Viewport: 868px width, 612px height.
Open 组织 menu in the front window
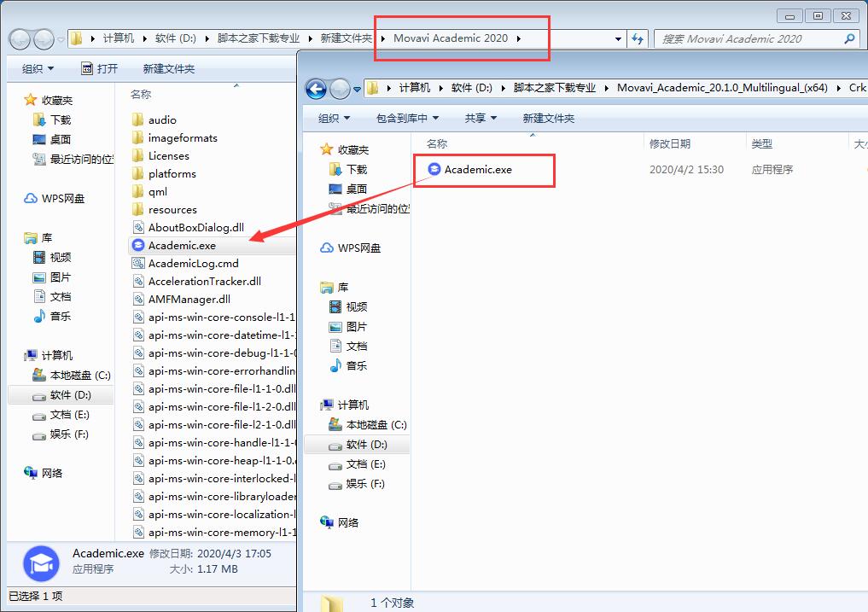(x=335, y=118)
